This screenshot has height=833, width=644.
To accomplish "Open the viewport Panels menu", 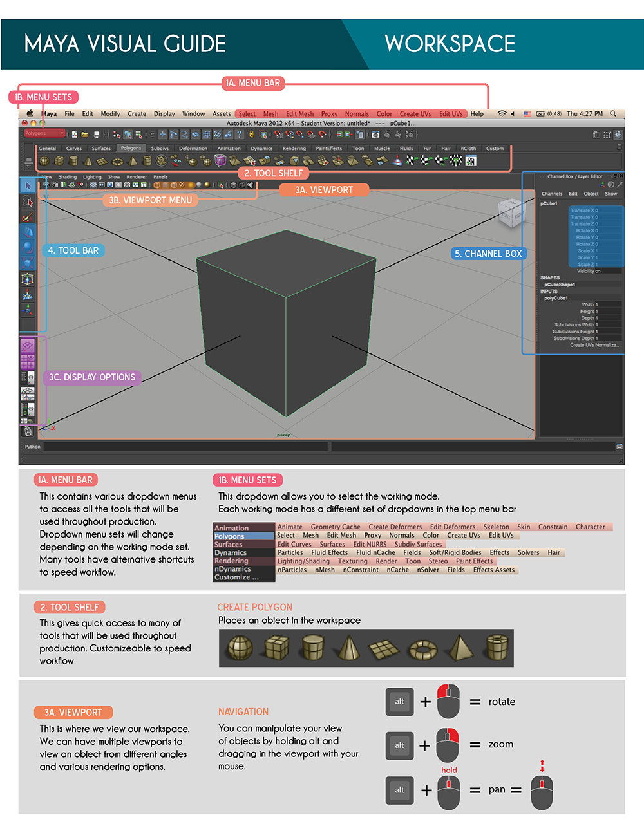I will coord(160,177).
